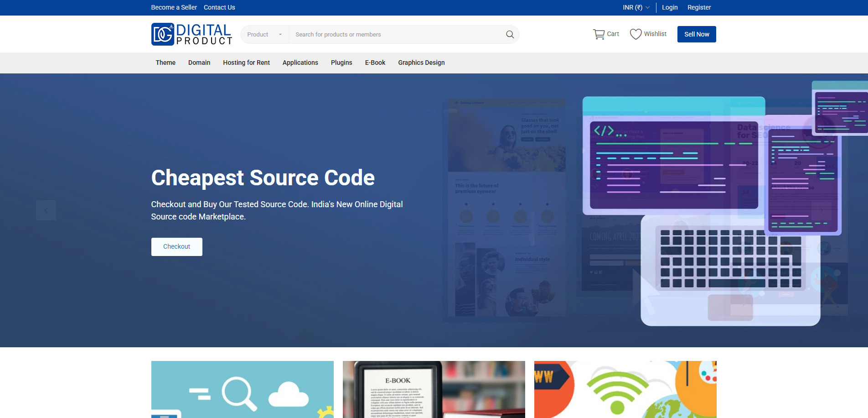Expand the INR currency selector
The image size is (868, 418).
point(636,7)
